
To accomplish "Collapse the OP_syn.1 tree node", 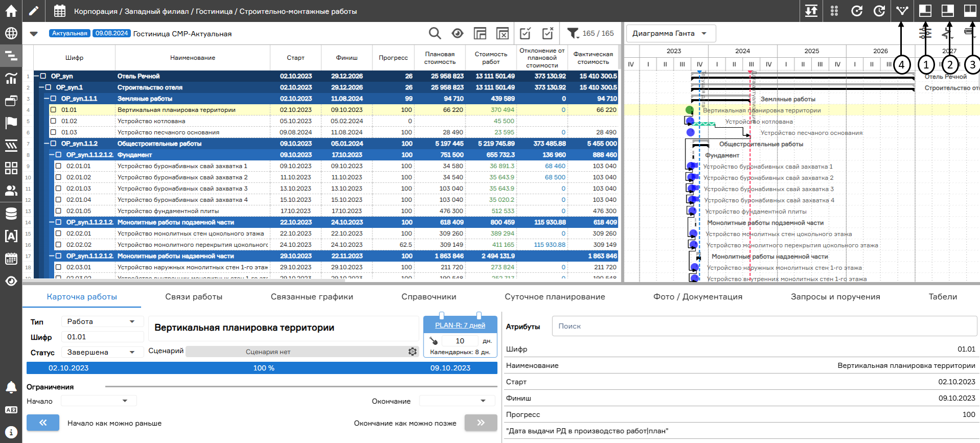I will [x=42, y=87].
